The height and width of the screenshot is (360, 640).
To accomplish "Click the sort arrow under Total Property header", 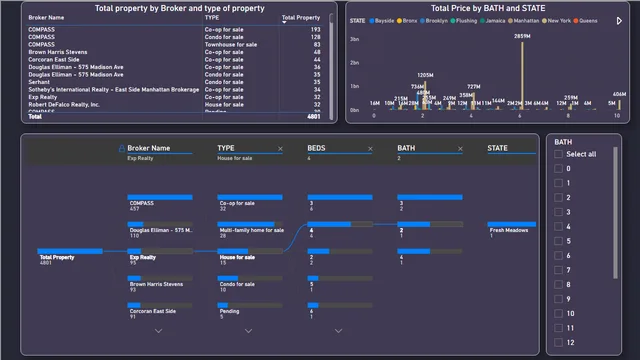I will pos(284,22).
